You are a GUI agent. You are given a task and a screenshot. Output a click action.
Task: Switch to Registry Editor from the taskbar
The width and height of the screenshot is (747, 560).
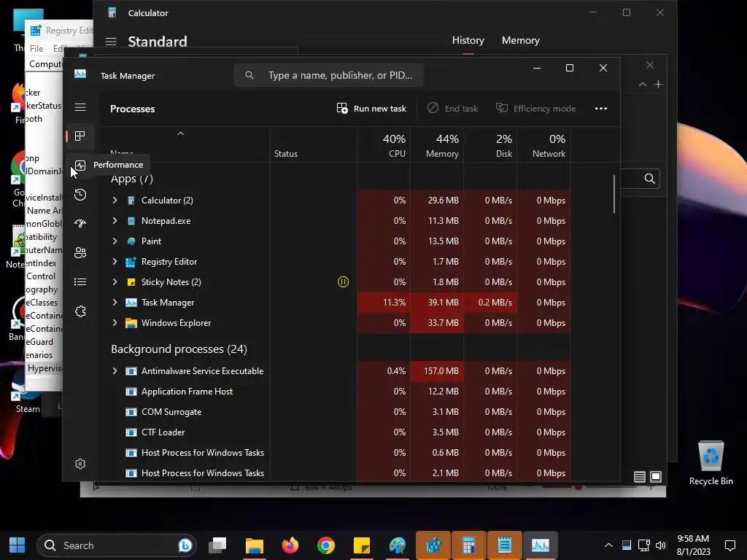pos(433,545)
